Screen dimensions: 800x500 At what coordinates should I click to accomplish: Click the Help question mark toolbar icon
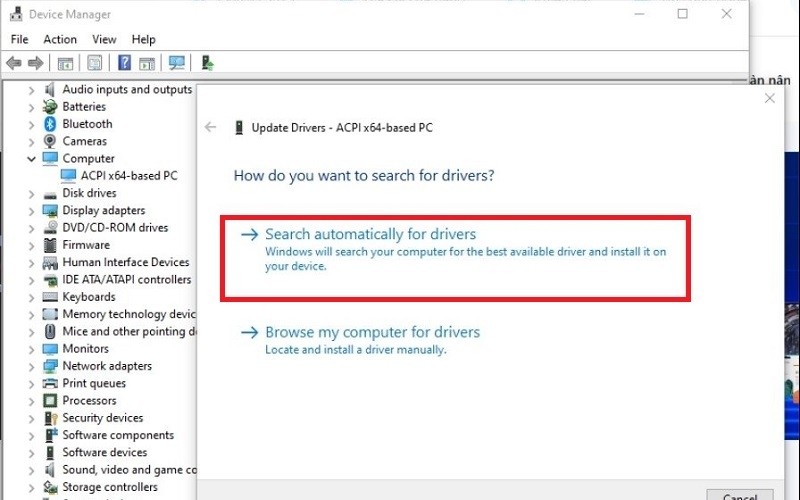pyautogui.click(x=125, y=63)
